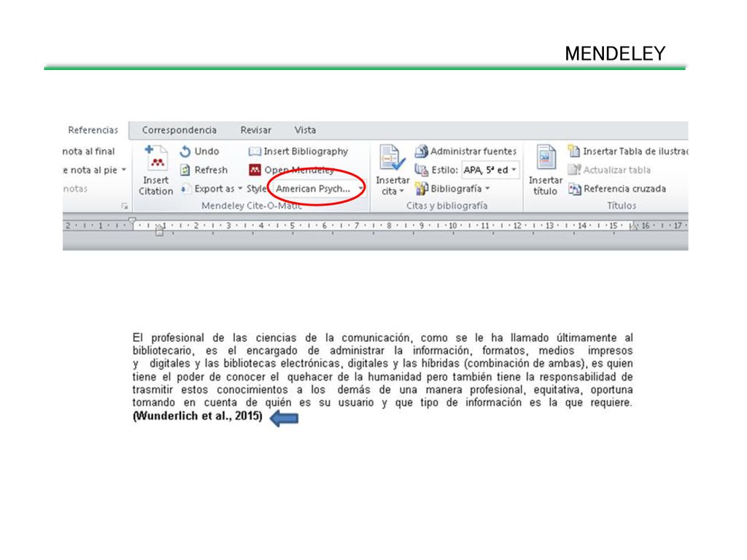Click the Insert Bibliography book icon
The width and height of the screenshot is (747, 560).
click(x=255, y=152)
